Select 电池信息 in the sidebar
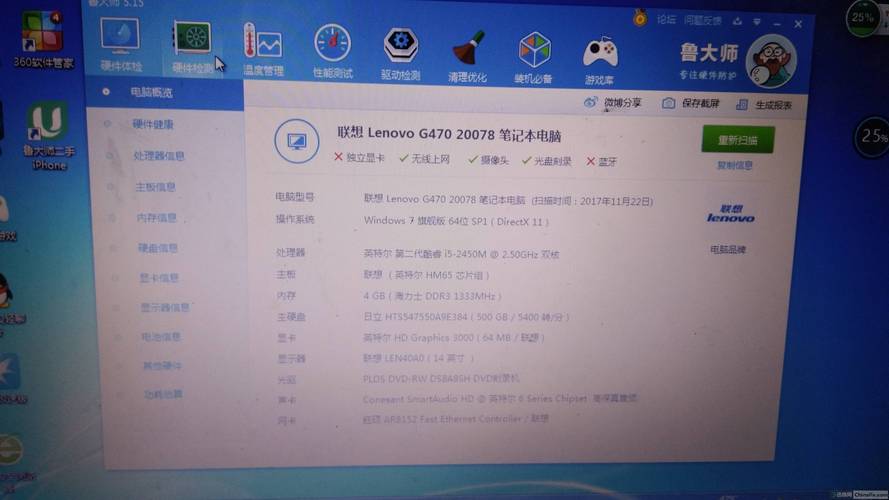Screen dimensions: 889x500 [161, 337]
